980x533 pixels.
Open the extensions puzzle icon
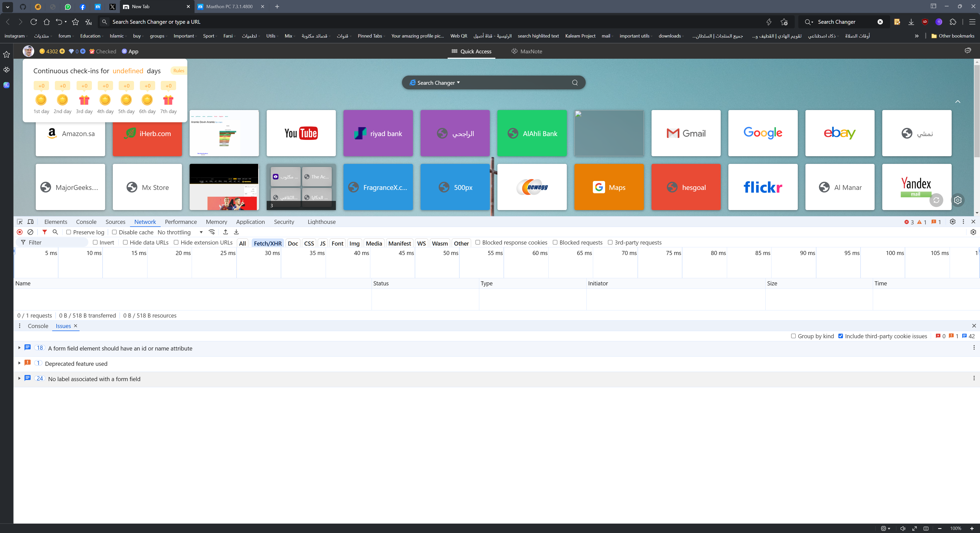953,22
